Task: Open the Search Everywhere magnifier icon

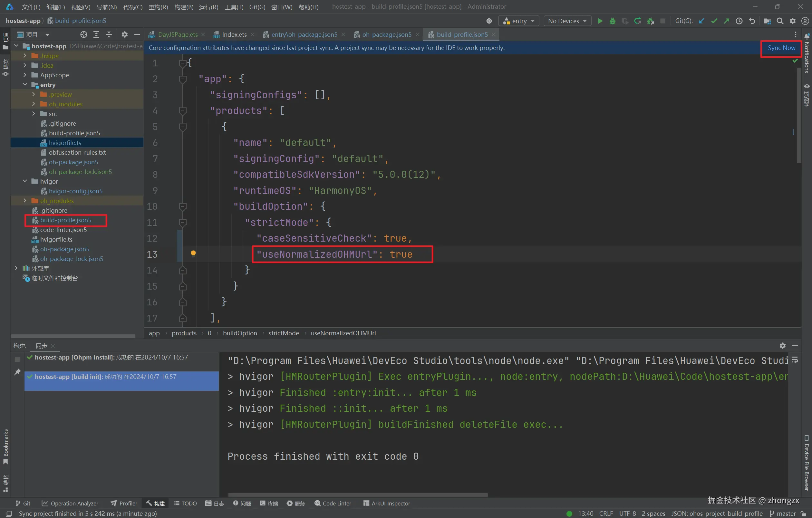Action: [780, 21]
